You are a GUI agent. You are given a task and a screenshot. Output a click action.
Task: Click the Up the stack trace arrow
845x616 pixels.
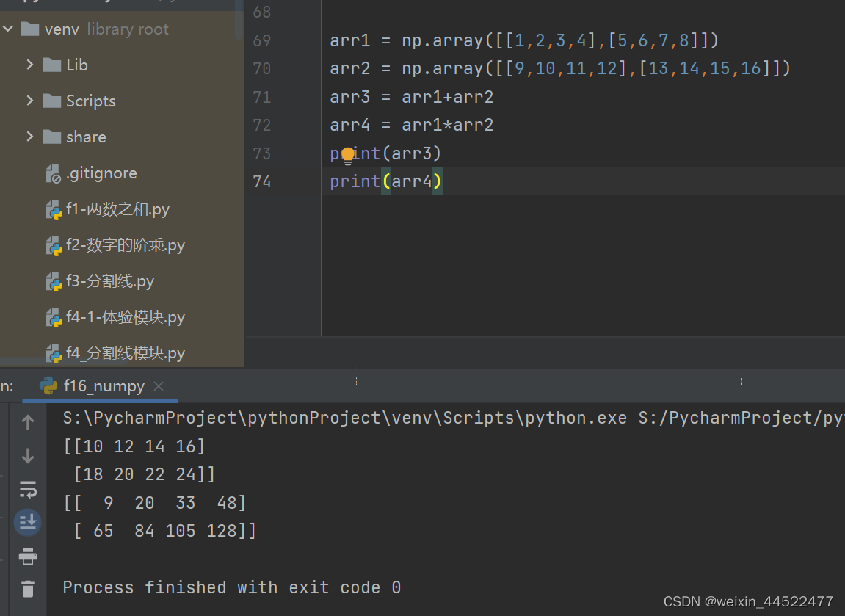tap(28, 422)
